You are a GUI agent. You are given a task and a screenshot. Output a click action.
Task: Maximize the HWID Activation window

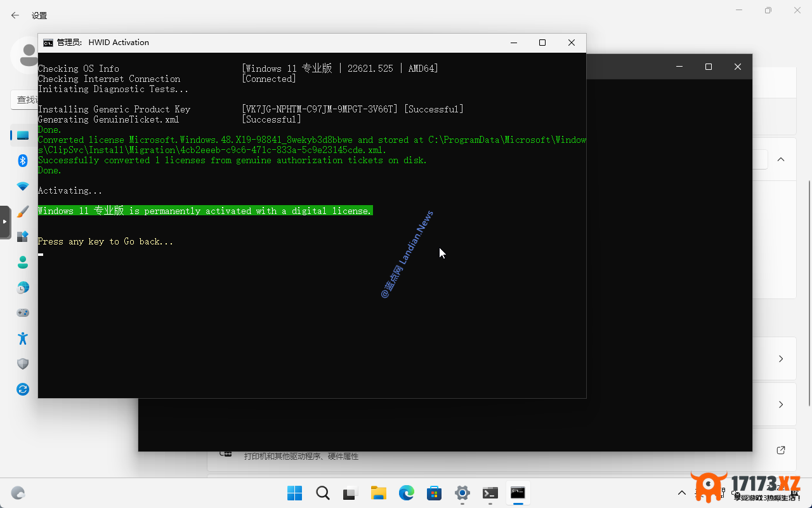tap(542, 43)
